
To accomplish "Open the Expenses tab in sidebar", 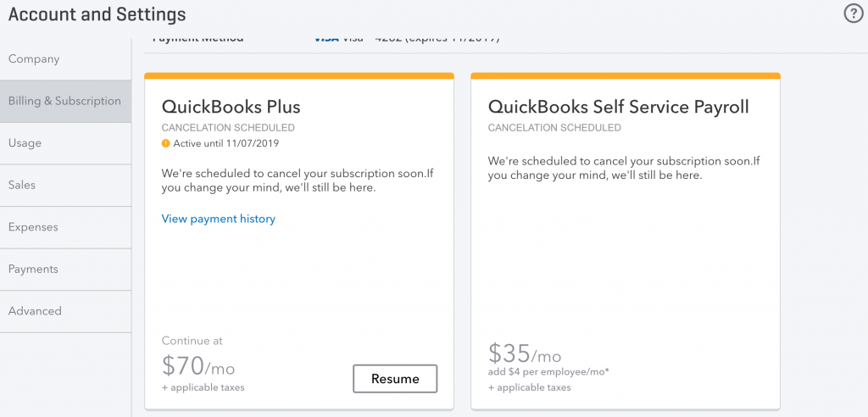I will pos(33,227).
